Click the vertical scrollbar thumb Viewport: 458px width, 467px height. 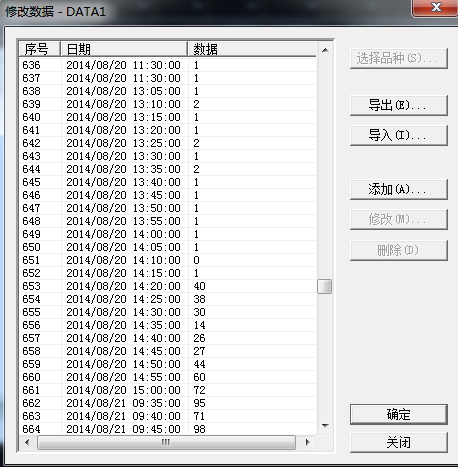click(325, 286)
